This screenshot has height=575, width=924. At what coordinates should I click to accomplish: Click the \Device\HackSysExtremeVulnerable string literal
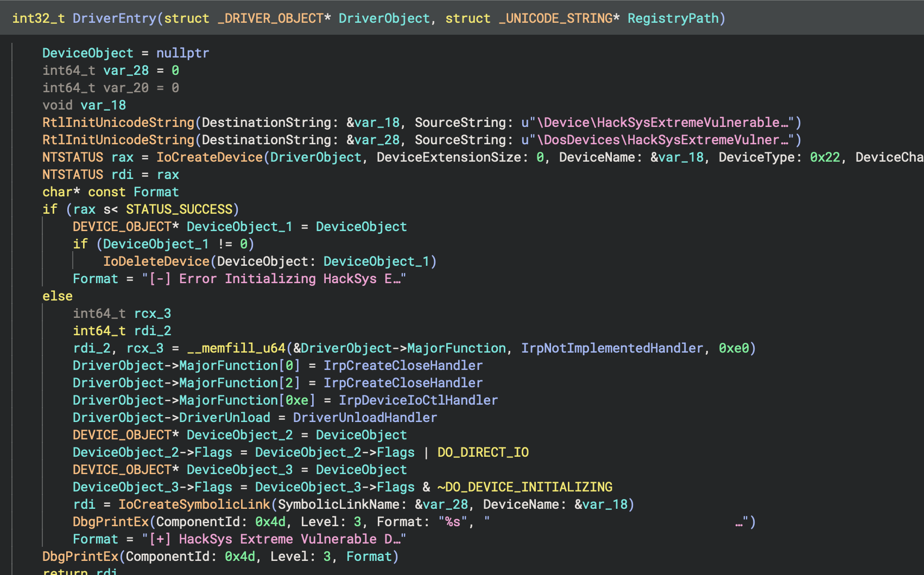pos(661,123)
